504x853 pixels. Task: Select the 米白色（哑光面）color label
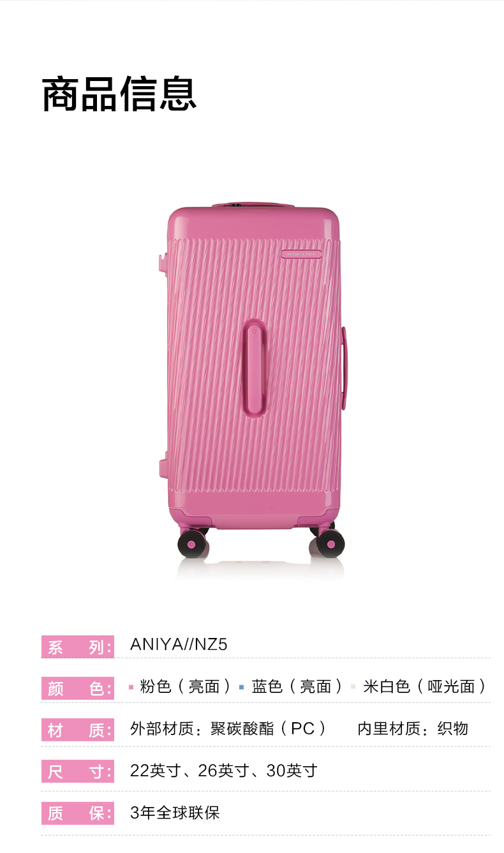426,686
